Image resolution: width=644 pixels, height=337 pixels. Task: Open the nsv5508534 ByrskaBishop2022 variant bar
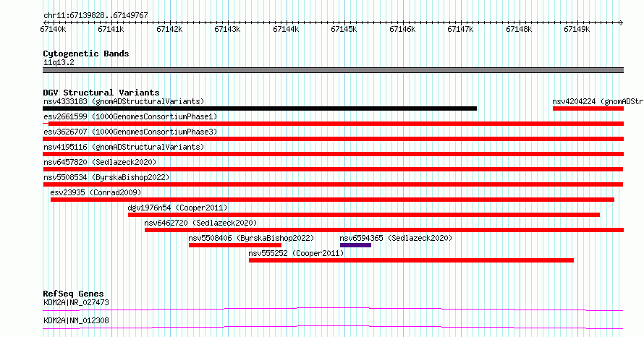click(333, 184)
